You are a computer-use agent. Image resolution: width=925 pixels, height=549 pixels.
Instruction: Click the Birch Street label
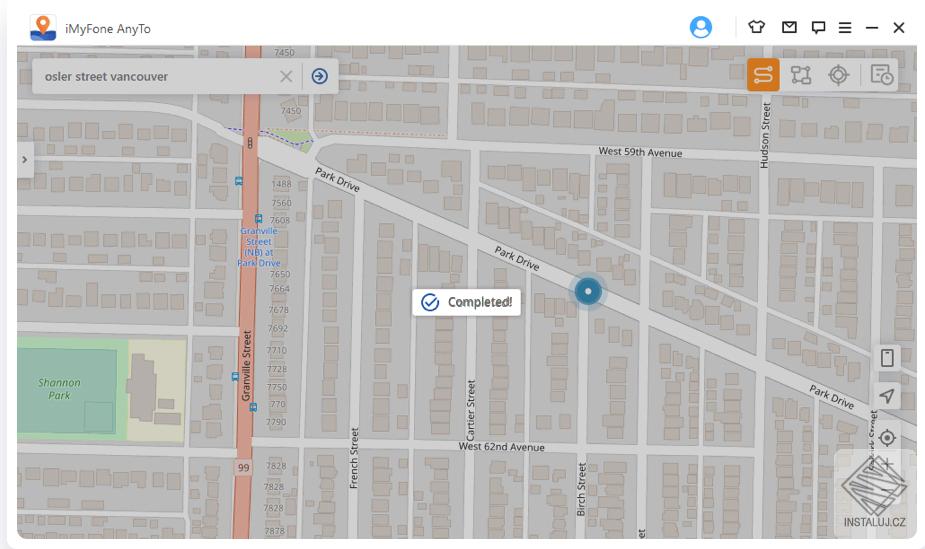tap(582, 489)
